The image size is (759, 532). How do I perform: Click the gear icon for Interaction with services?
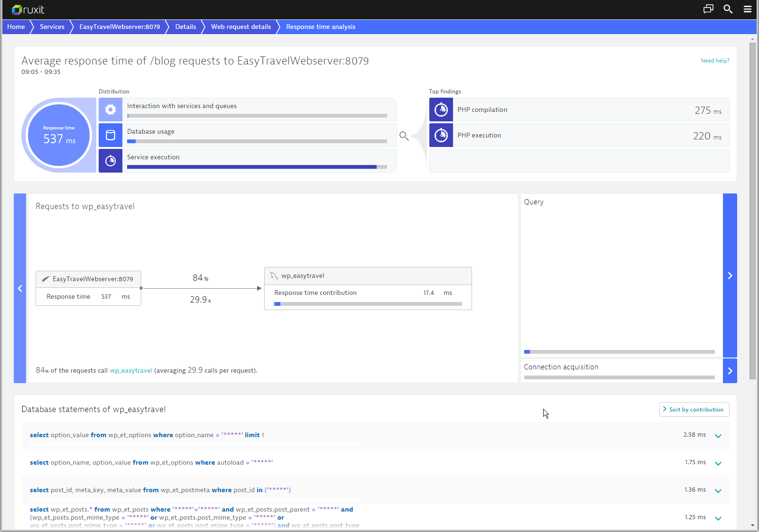[111, 110]
